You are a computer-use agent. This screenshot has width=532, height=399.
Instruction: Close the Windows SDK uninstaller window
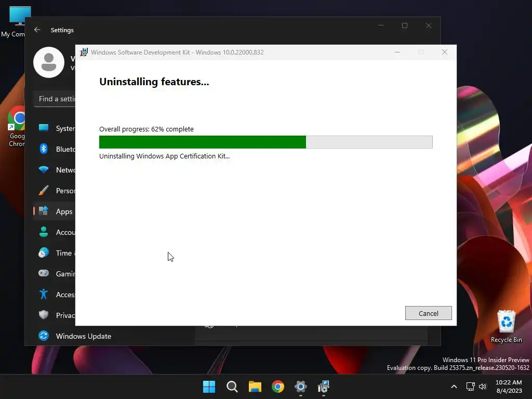pos(445,52)
